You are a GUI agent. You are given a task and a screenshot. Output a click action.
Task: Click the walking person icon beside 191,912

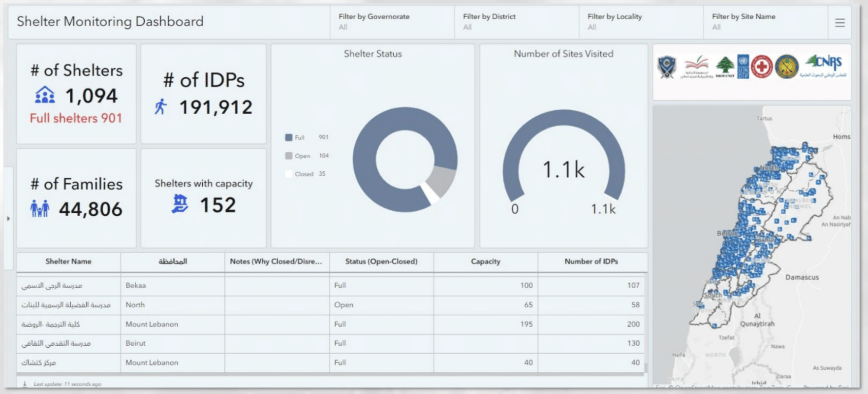[x=160, y=107]
